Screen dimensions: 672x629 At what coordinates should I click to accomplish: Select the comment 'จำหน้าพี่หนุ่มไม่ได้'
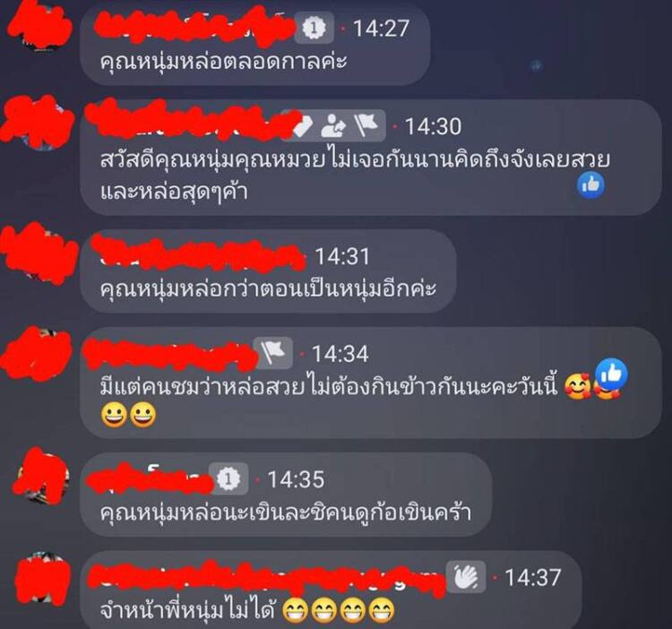187,609
